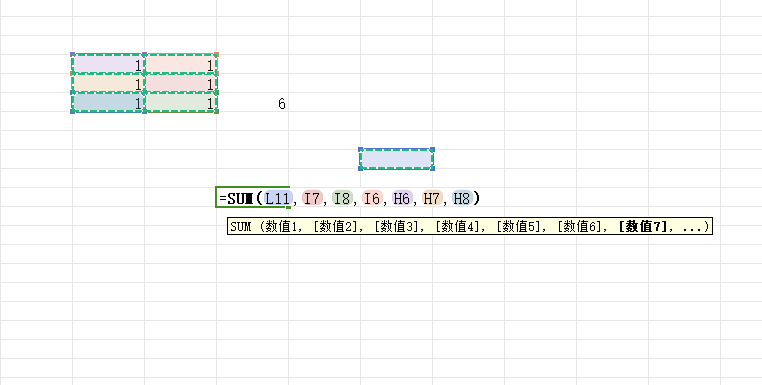The image size is (762, 385).
Task: Place cursor on H6 reference in formula
Action: click(402, 198)
